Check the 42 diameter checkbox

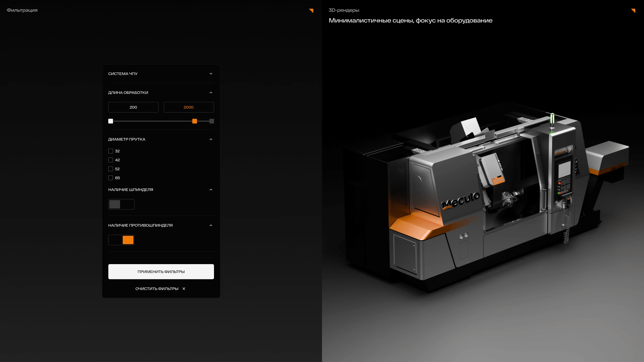coord(110,160)
